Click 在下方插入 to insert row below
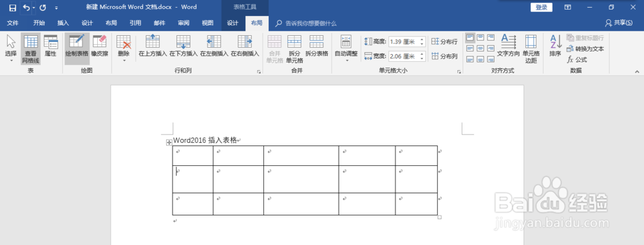This screenshot has height=245, width=644. pos(183,46)
